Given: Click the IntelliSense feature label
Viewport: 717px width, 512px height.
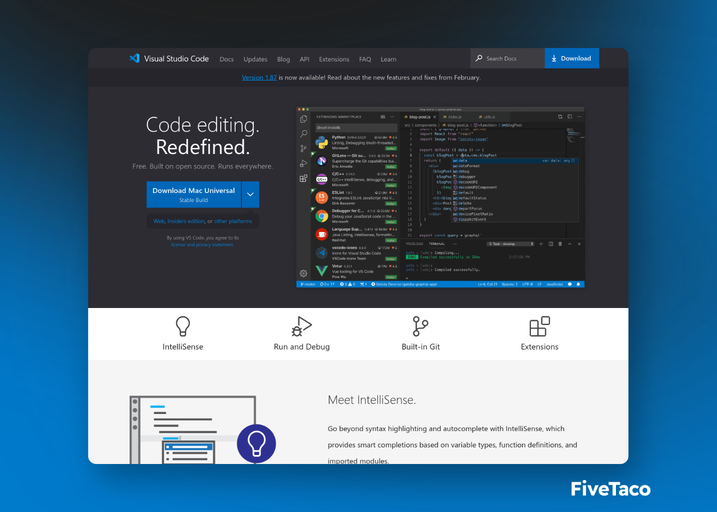Looking at the screenshot, I should pyautogui.click(x=183, y=347).
